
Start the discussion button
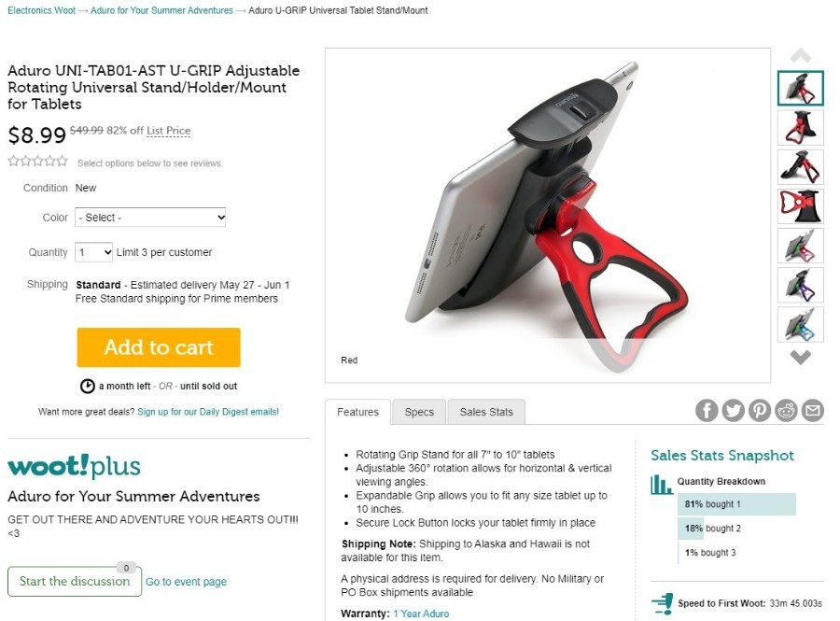coord(75,582)
